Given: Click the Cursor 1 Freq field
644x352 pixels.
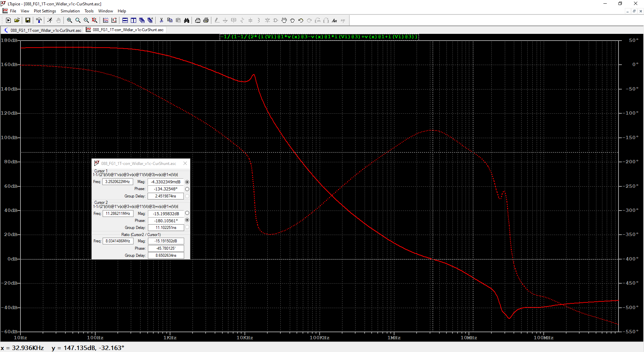Looking at the screenshot, I should 118,182.
